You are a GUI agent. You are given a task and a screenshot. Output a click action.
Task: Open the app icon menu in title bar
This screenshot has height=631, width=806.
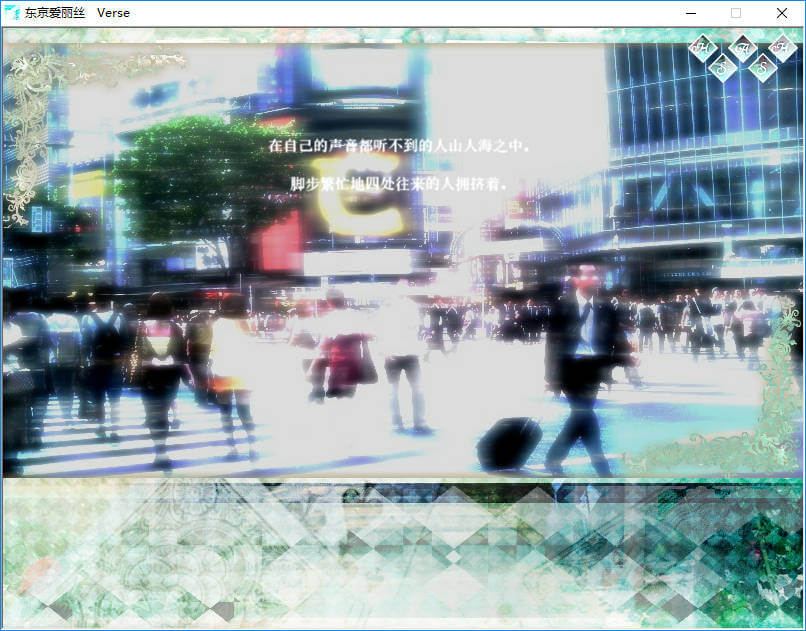tap(11, 14)
